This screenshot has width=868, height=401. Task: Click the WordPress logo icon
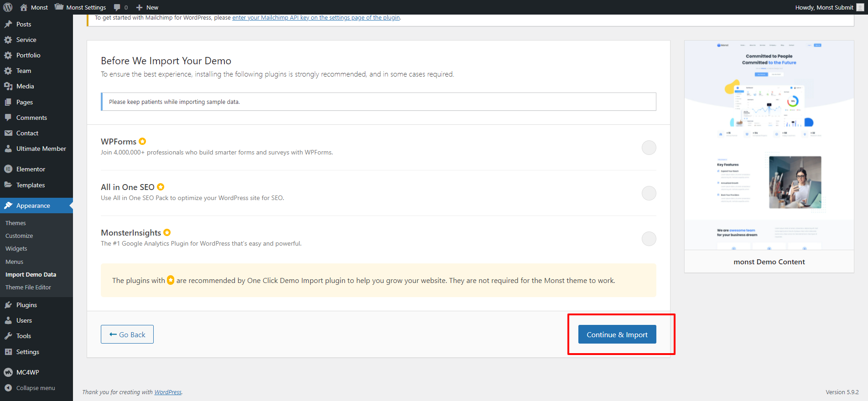(8, 7)
